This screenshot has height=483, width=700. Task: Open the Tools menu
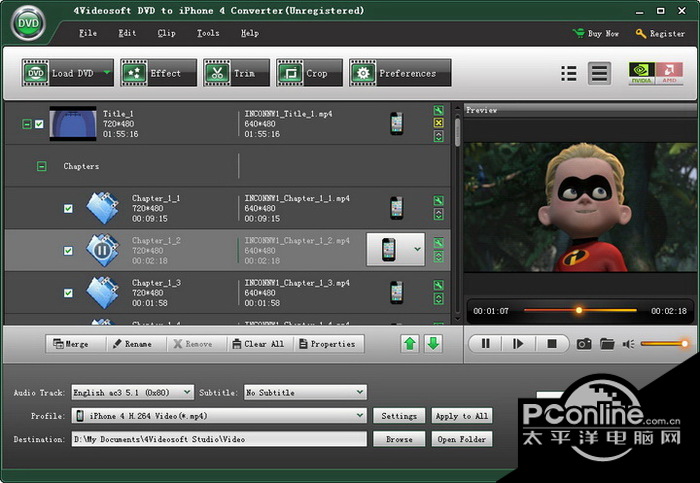coord(208,33)
